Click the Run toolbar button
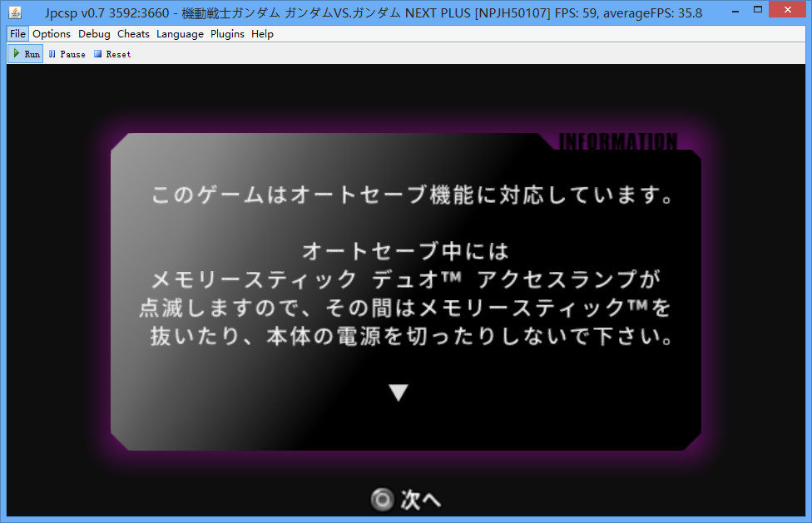 (26, 54)
